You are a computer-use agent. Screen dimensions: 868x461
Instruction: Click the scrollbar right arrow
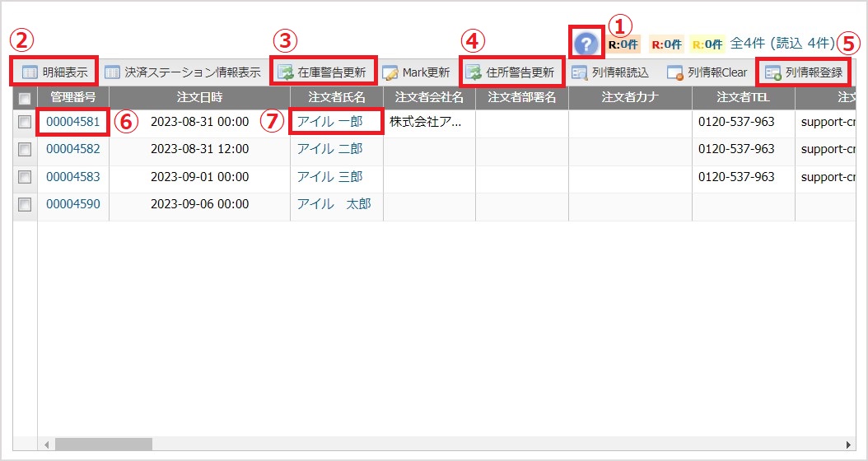(848, 445)
